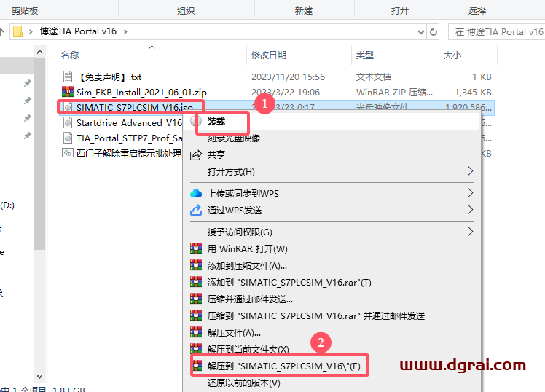
Task: Expand the 通过WPS发送 submenu arrow
Action: click(470, 210)
